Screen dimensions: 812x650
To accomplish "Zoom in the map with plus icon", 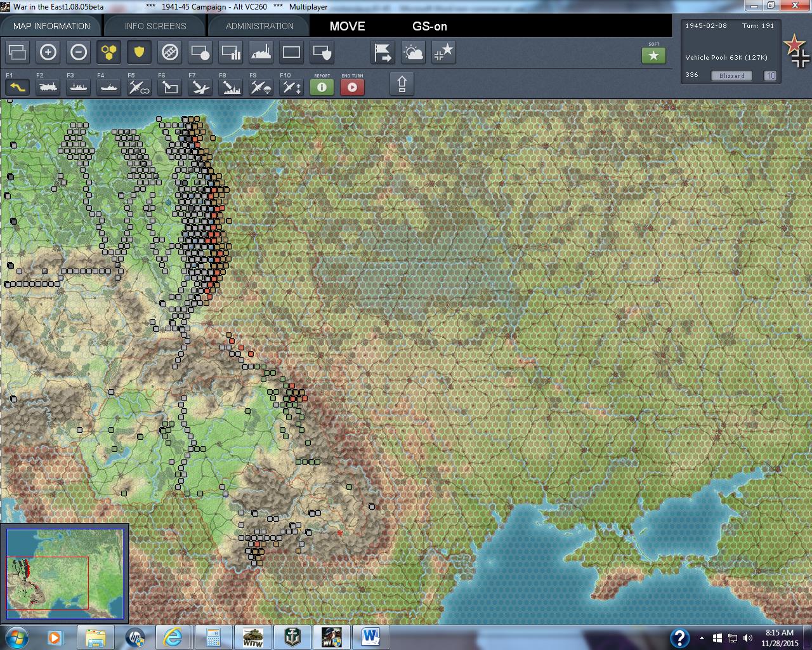I will coord(48,52).
